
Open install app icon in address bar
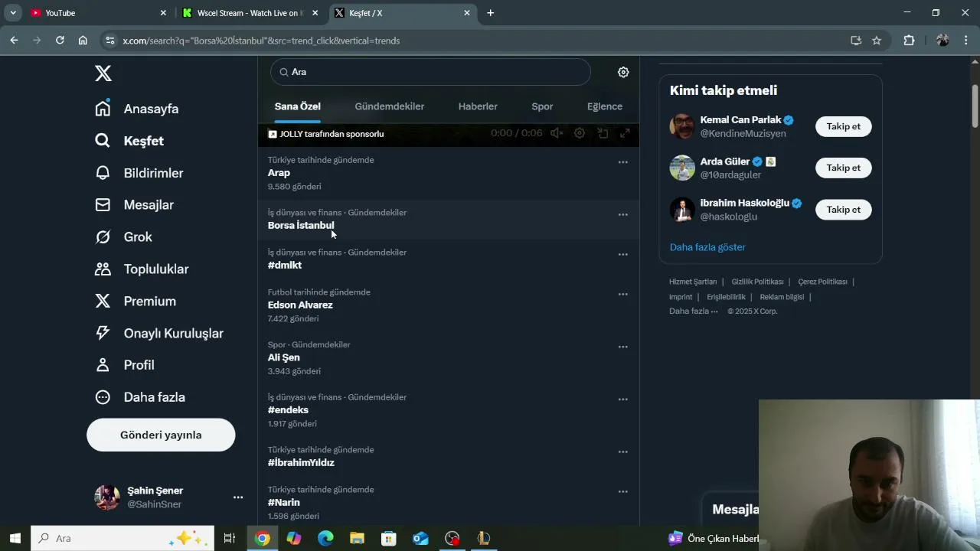[x=856, y=41]
